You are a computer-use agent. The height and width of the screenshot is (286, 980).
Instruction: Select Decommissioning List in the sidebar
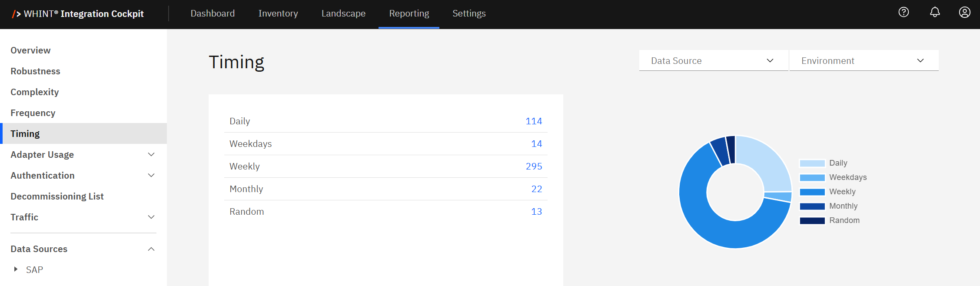pyautogui.click(x=57, y=196)
